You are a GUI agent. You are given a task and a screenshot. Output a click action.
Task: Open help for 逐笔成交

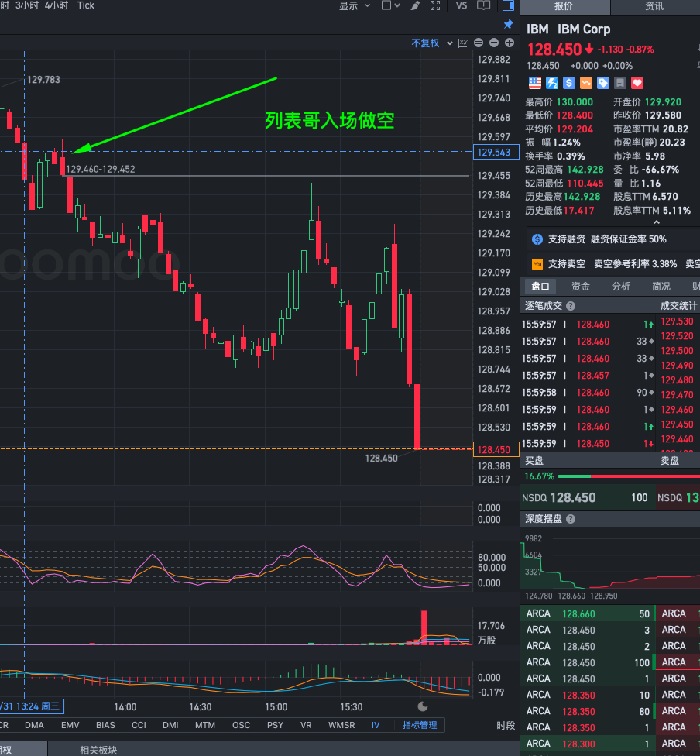(x=571, y=306)
